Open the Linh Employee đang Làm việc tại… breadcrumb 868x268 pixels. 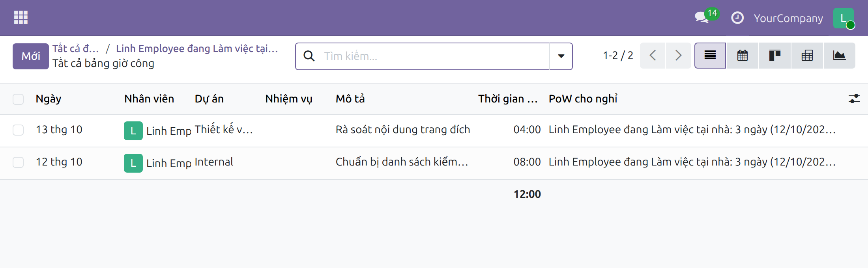tap(197, 48)
